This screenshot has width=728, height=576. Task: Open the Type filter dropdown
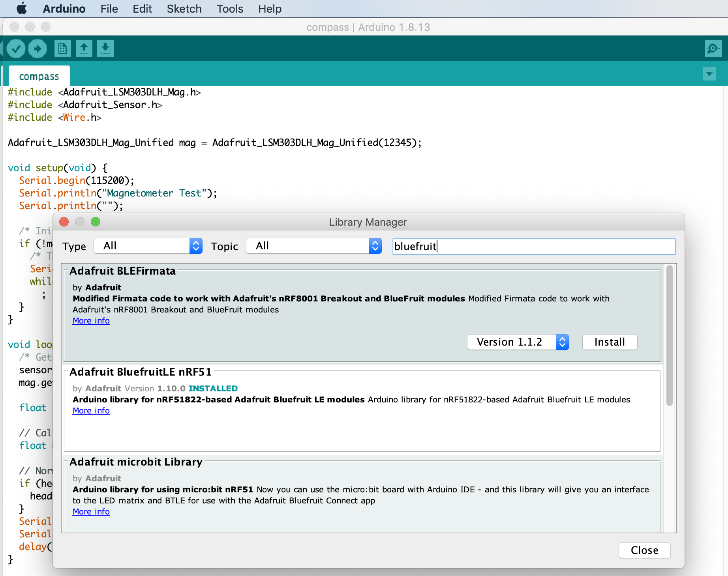click(148, 246)
